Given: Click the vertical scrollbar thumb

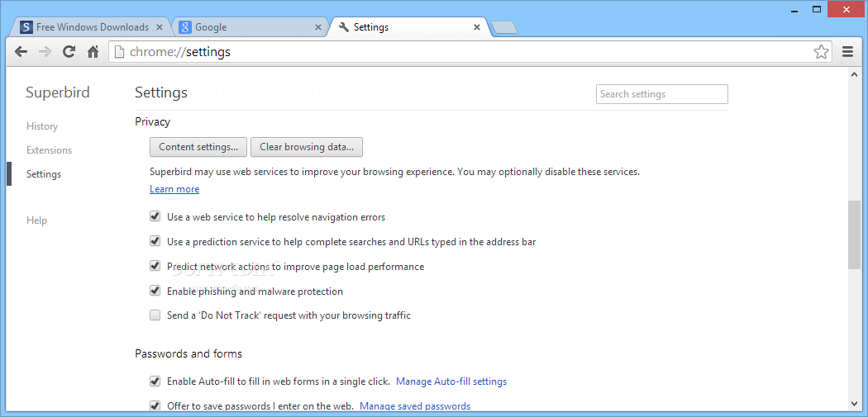Looking at the screenshot, I should (x=854, y=235).
